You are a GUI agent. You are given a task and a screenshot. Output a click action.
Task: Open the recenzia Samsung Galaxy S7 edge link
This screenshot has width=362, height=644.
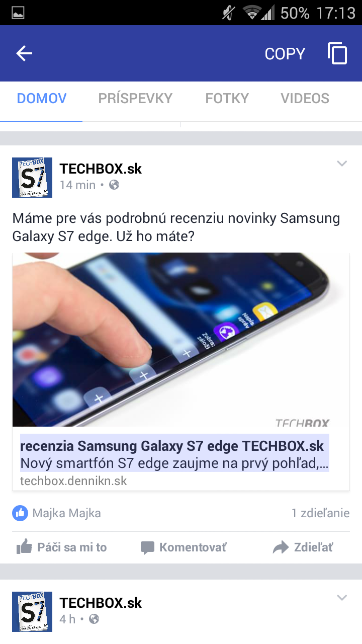click(172, 446)
